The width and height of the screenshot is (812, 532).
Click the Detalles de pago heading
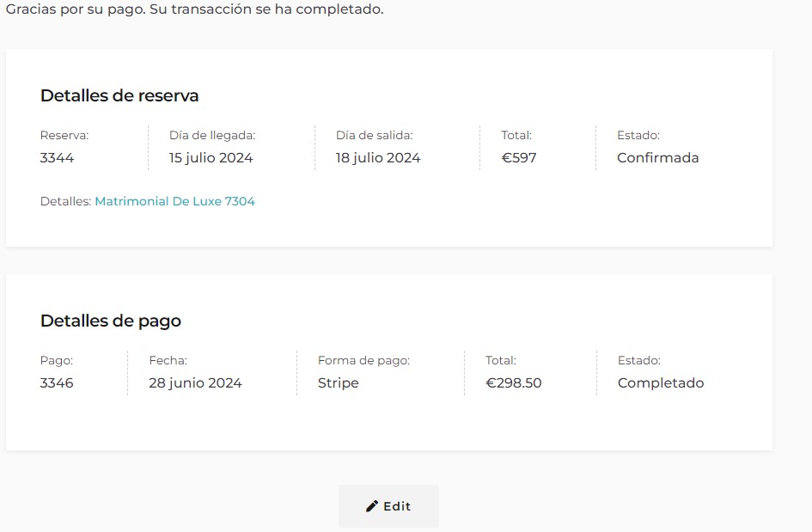[x=111, y=321]
